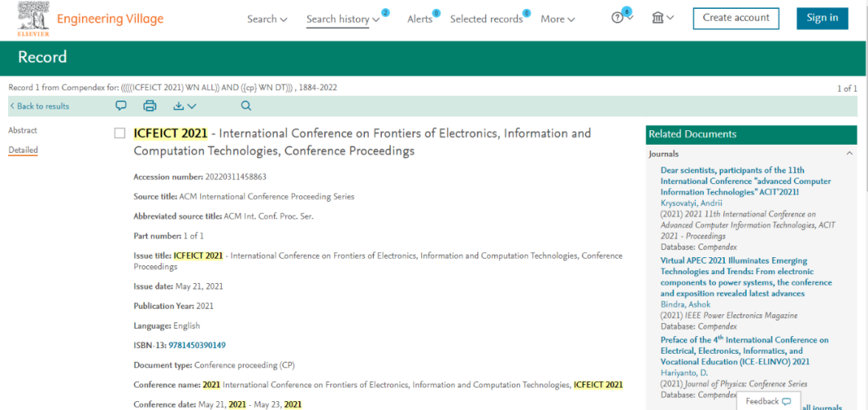Screen dimensions: 868x410
Task: Open author link Krysovatyi, Andrii
Action: point(691,203)
